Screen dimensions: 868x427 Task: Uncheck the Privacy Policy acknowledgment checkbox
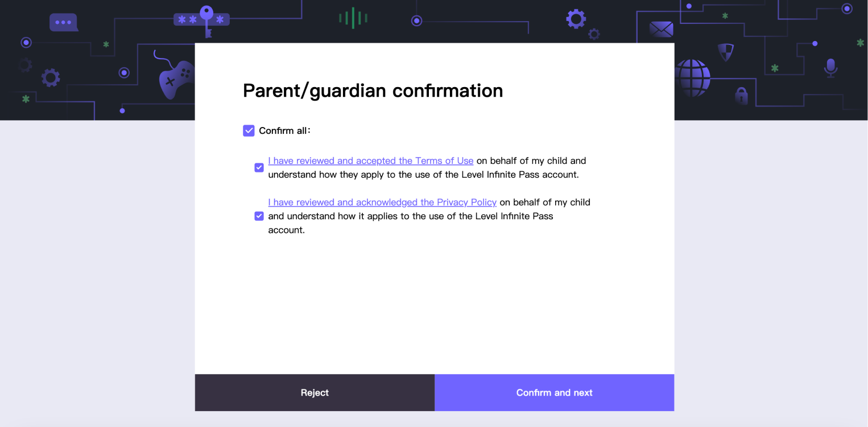tap(259, 216)
